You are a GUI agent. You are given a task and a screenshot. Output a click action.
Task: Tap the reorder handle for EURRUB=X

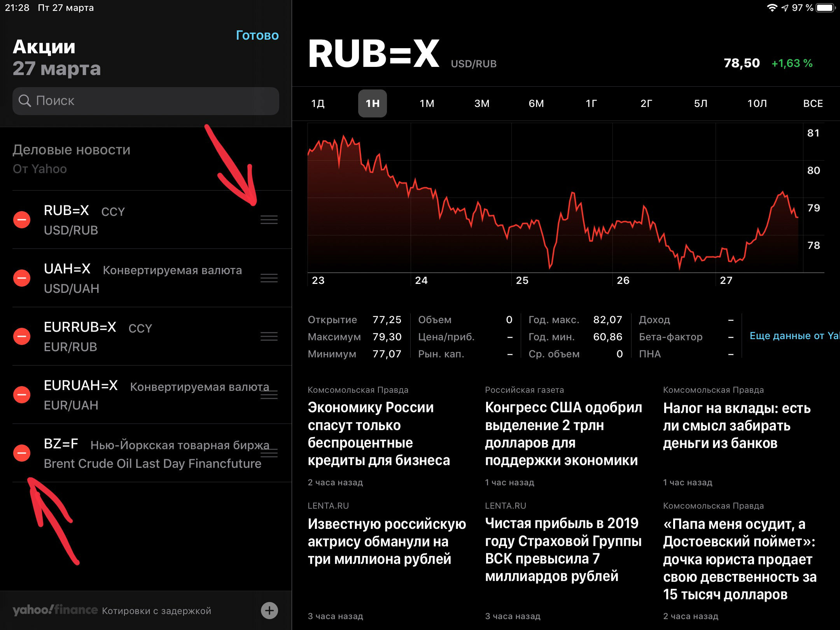coord(269,336)
